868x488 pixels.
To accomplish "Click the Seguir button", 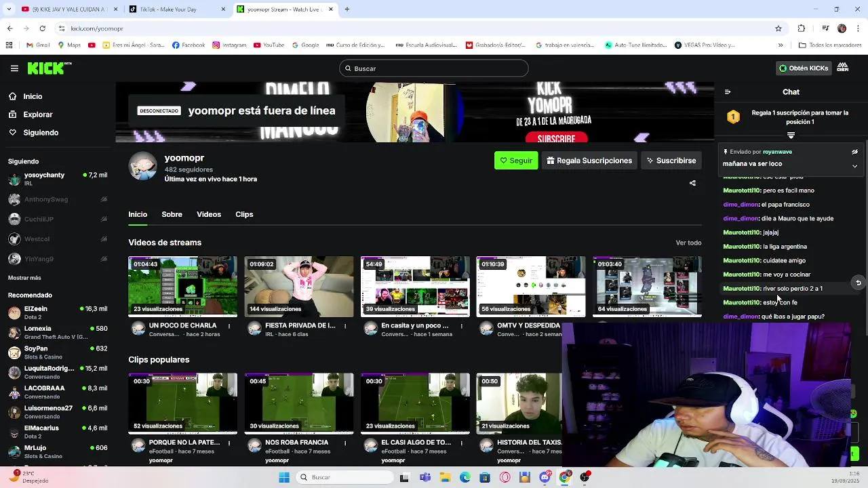I will click(516, 161).
